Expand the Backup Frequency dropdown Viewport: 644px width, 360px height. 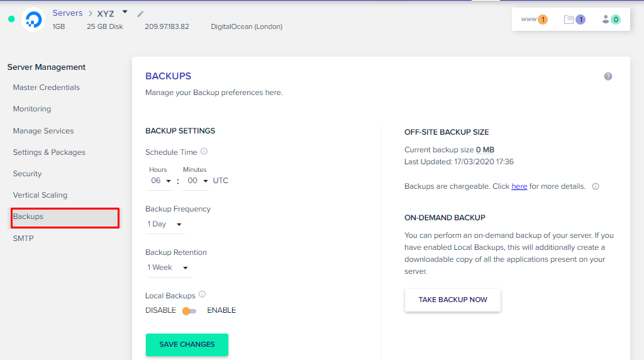click(x=165, y=224)
